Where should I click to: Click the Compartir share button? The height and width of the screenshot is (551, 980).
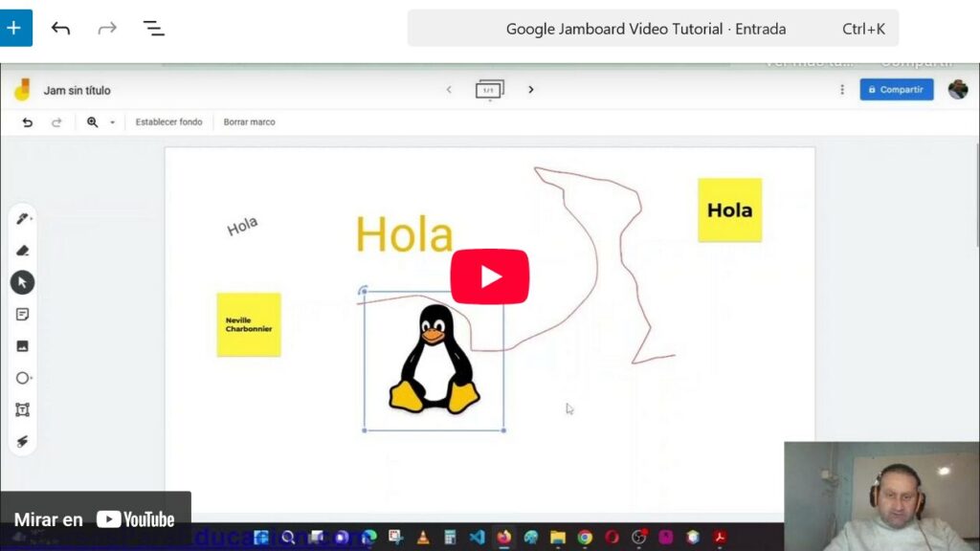pos(896,89)
